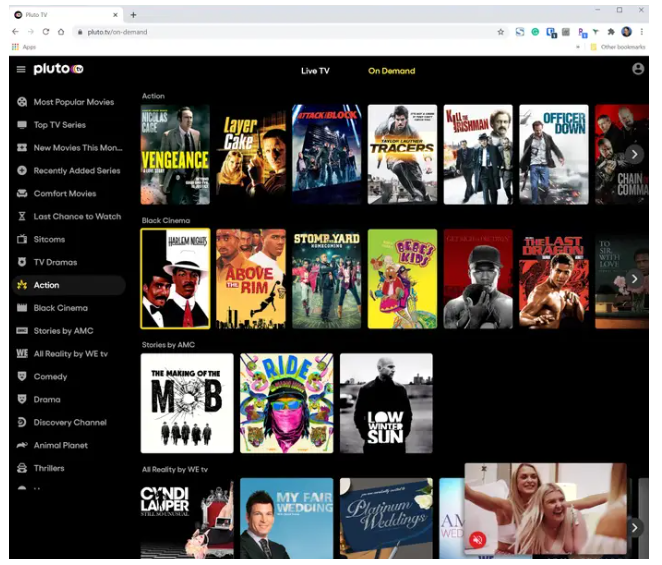Image resolution: width=662 pixels, height=565 pixels.
Task: Open The Making of the Mob thumbnail
Action: [x=187, y=403]
